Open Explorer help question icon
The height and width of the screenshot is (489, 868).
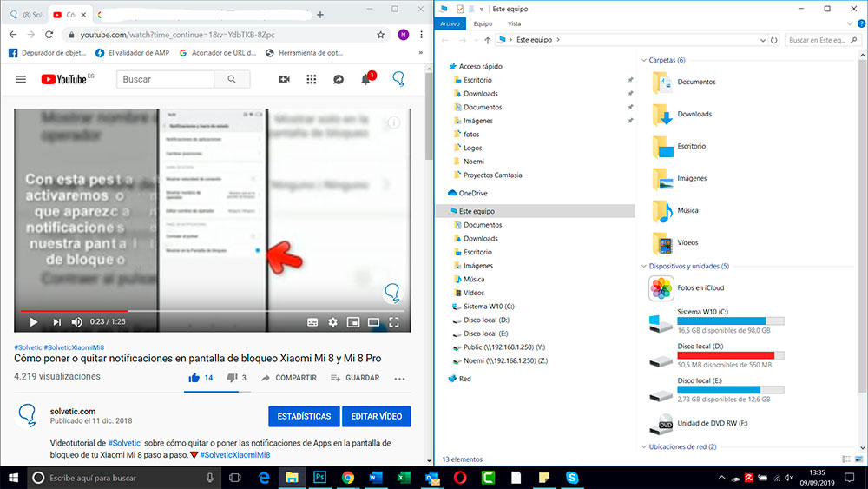coord(861,23)
